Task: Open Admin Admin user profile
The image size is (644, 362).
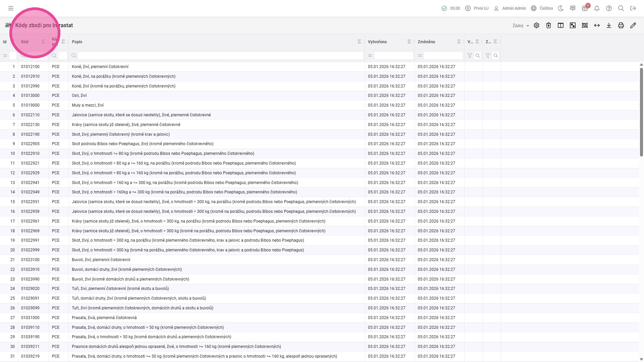Action: tap(510, 8)
